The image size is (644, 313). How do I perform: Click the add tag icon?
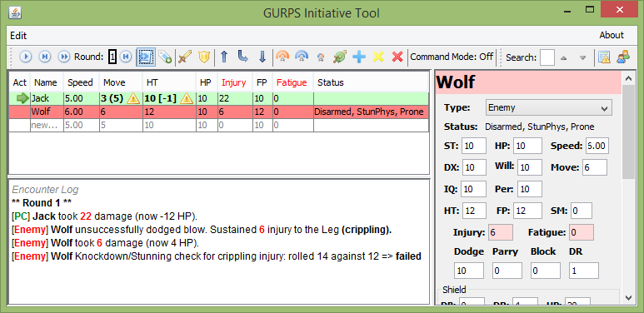(x=165, y=57)
